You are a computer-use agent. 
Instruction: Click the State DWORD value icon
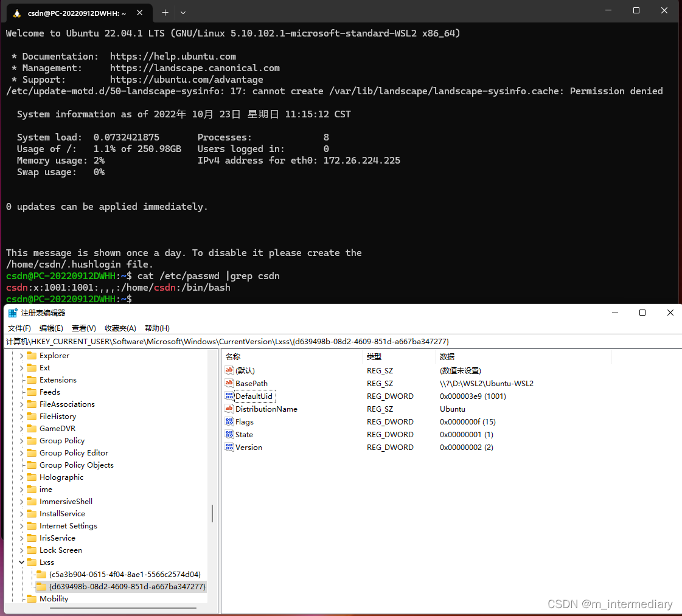click(x=229, y=434)
